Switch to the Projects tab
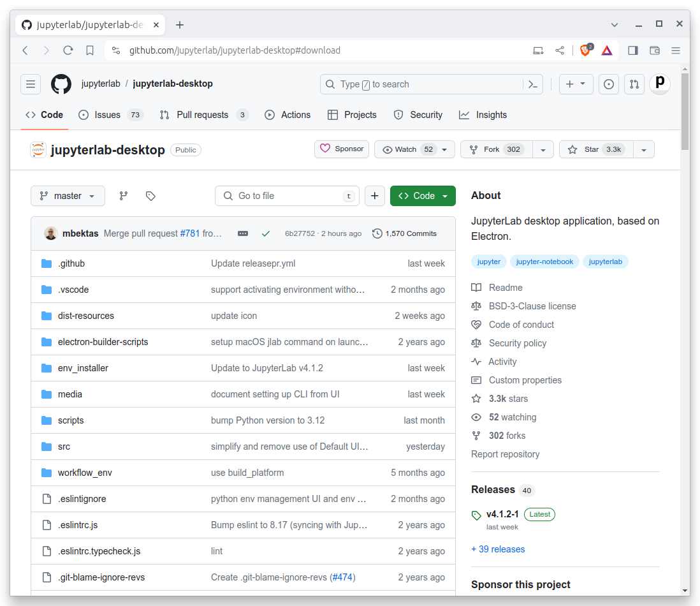Viewport: 700px width, 606px height. click(353, 115)
